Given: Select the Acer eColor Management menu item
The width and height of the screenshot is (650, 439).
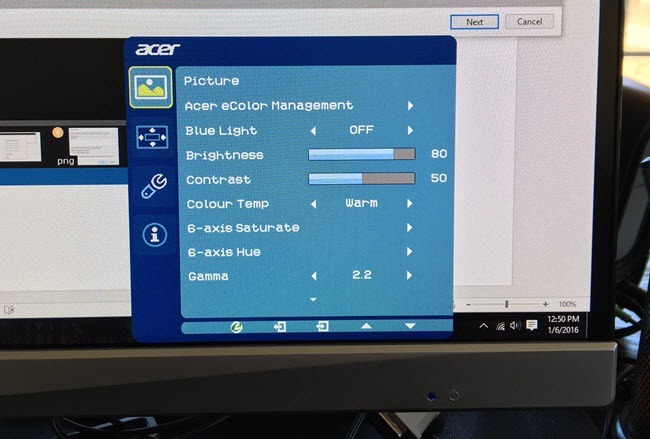Looking at the screenshot, I should pos(269,106).
